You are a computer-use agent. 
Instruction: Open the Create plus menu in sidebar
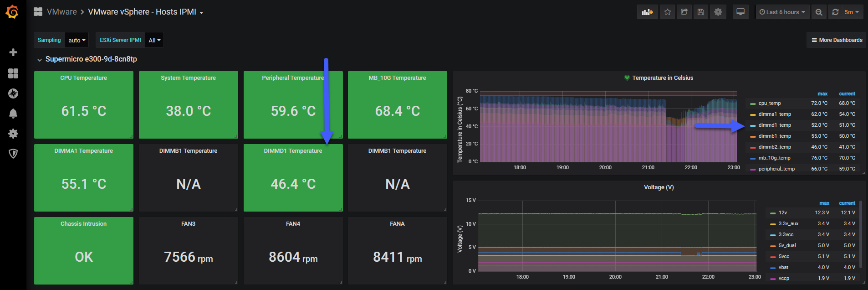click(13, 52)
